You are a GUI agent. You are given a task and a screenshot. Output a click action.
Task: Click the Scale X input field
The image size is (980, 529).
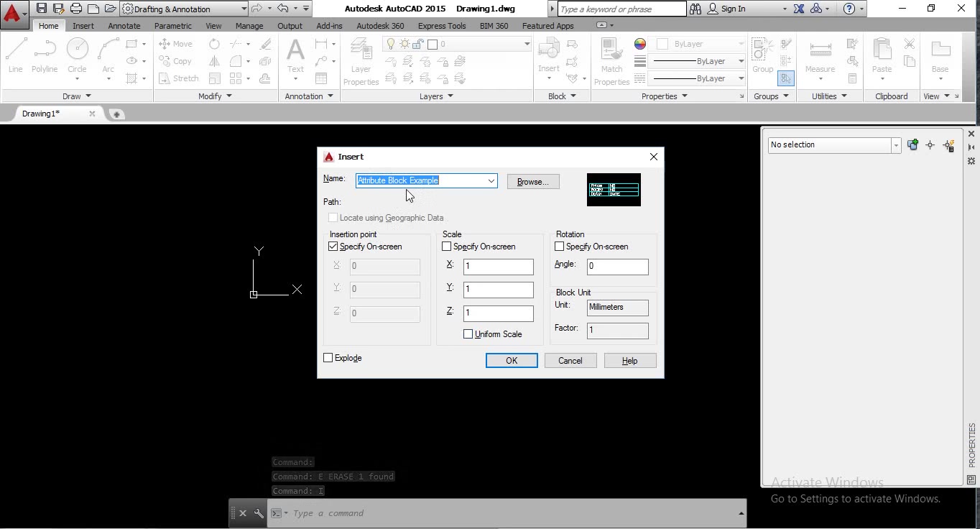pos(499,267)
